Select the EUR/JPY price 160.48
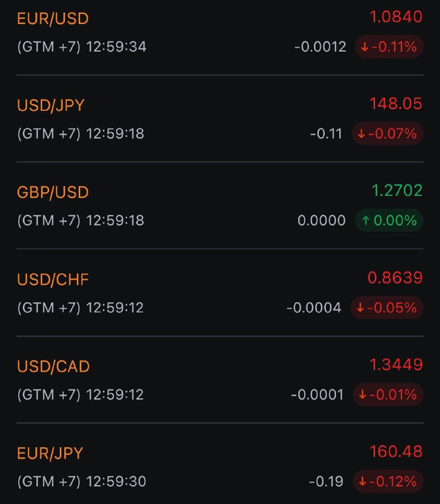 click(x=396, y=451)
